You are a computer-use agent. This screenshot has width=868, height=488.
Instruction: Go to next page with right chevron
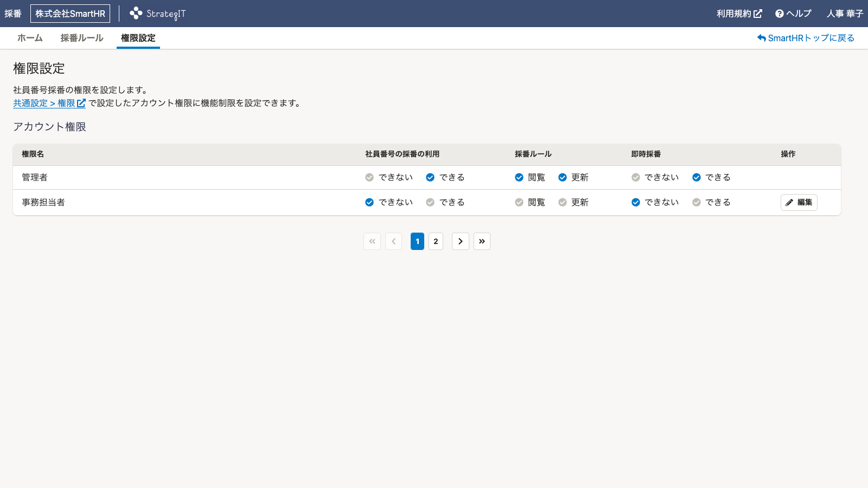460,241
